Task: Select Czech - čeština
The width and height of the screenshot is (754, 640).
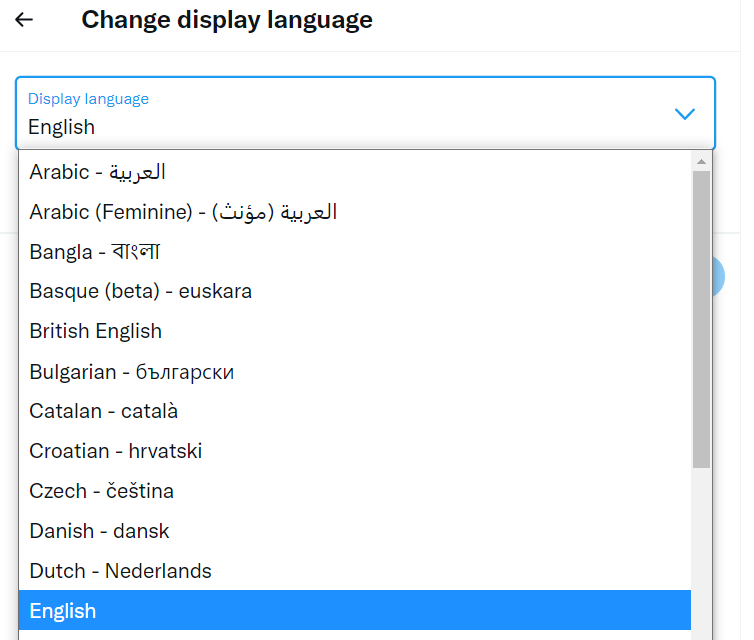Action: click(355, 491)
